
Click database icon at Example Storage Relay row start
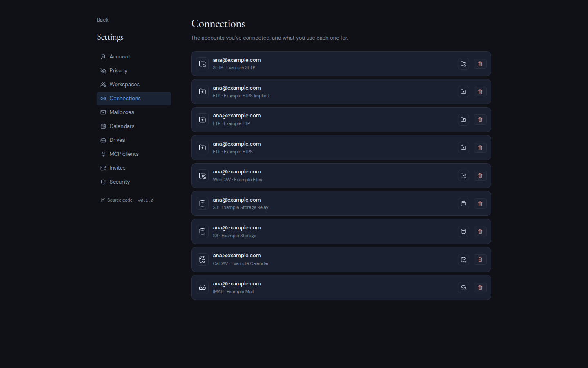203,204
